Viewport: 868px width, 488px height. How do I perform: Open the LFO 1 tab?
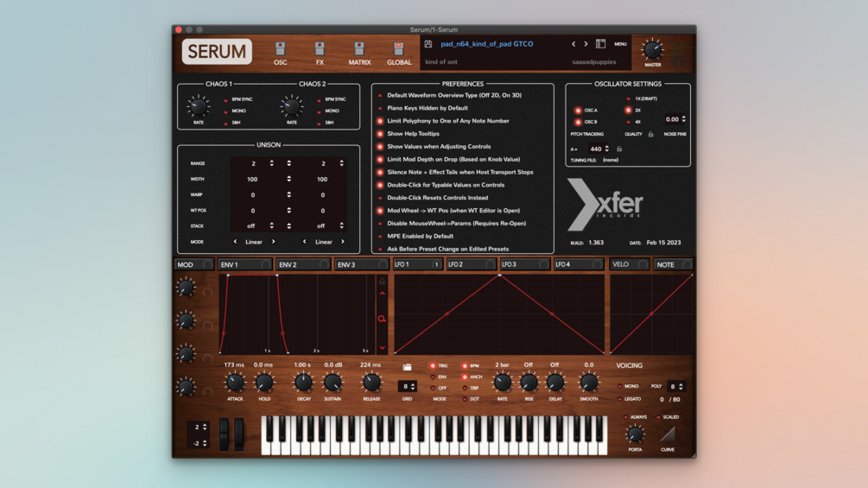[x=417, y=264]
